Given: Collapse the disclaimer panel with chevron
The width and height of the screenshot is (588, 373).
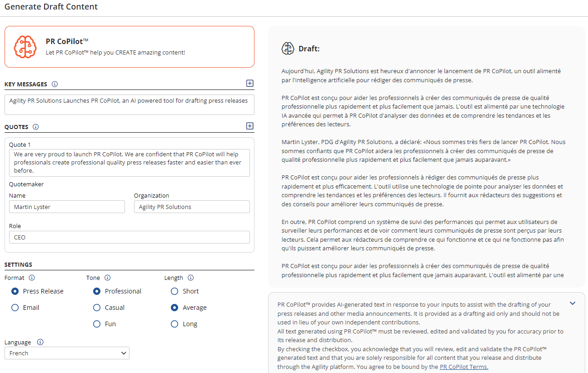Looking at the screenshot, I should coord(573,303).
